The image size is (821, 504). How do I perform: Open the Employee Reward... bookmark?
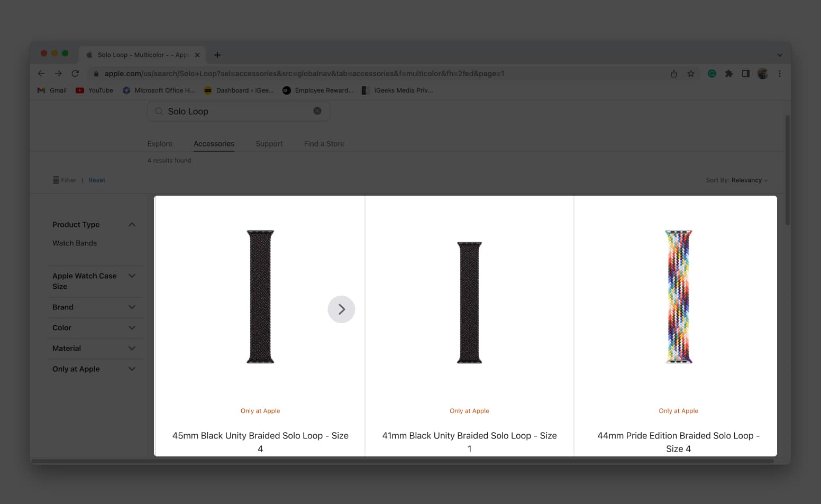pos(317,90)
